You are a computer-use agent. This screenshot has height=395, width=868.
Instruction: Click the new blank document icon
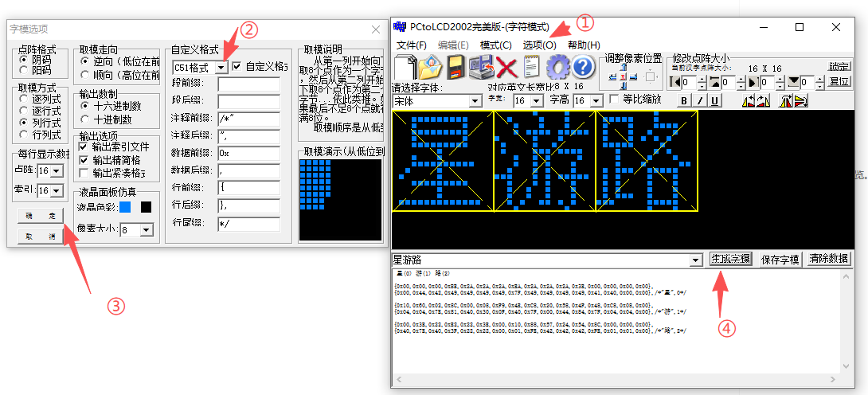(405, 68)
